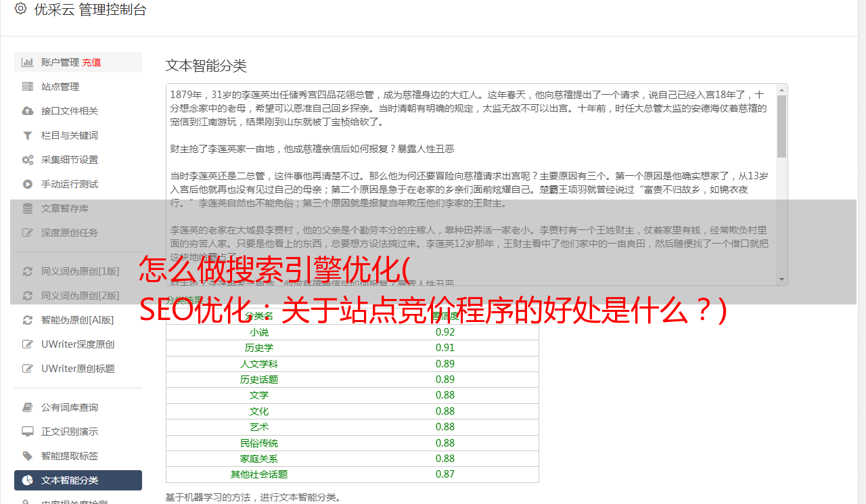Click the 0.91 confidence value
866x504 pixels.
tap(445, 348)
